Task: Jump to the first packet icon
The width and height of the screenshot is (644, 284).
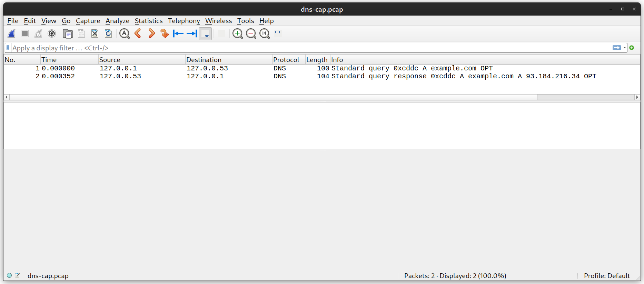Action: point(178,33)
